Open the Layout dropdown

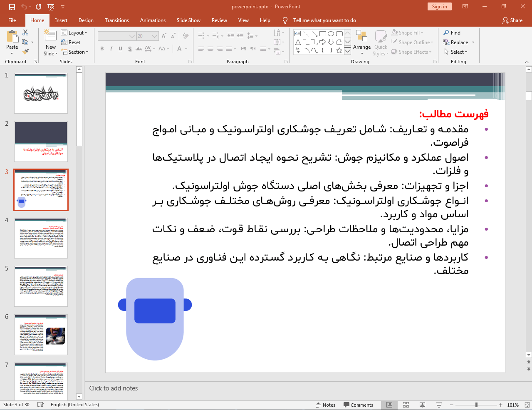click(x=75, y=32)
